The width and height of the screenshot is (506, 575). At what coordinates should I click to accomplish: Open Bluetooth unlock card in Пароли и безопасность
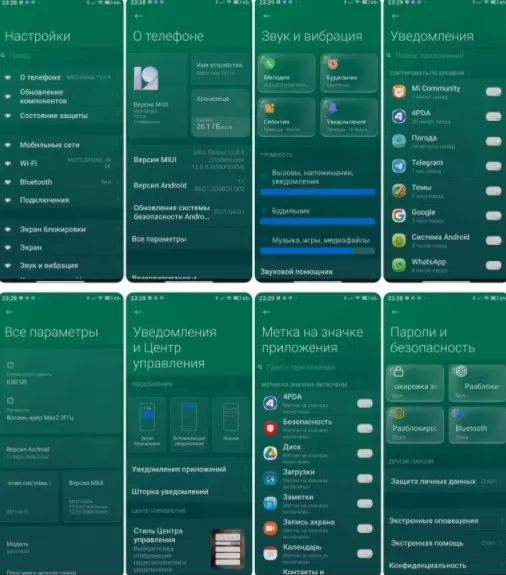click(477, 425)
